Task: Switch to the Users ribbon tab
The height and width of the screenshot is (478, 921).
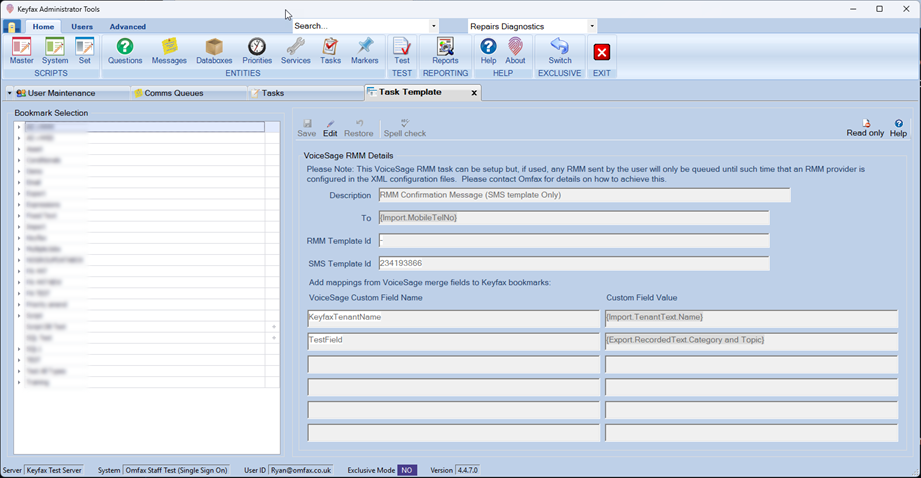Action: (82, 27)
